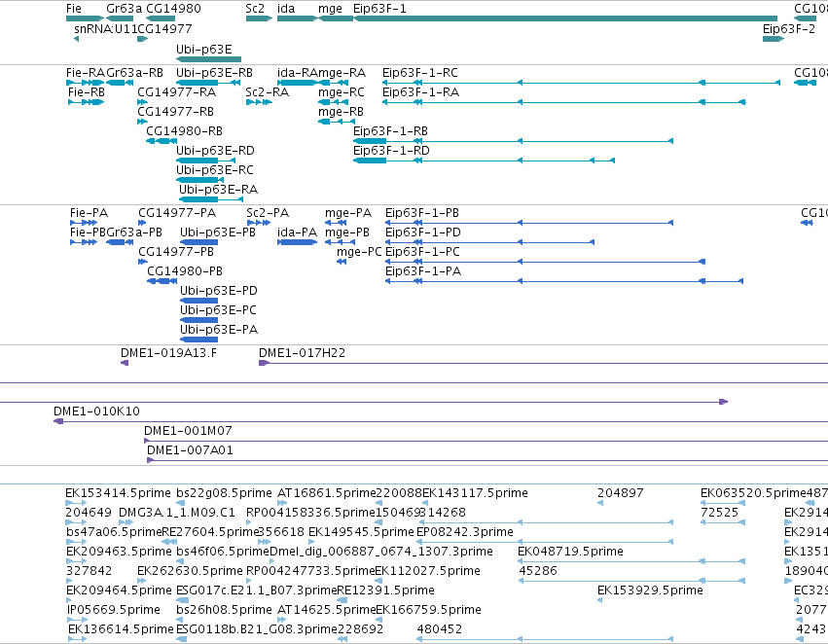Select the Ubi-p63E gene bar

click(x=208, y=59)
